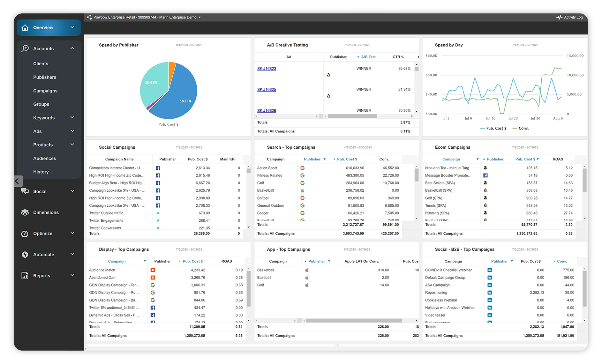Select the Overview home icon in sidebar

pos(25,27)
